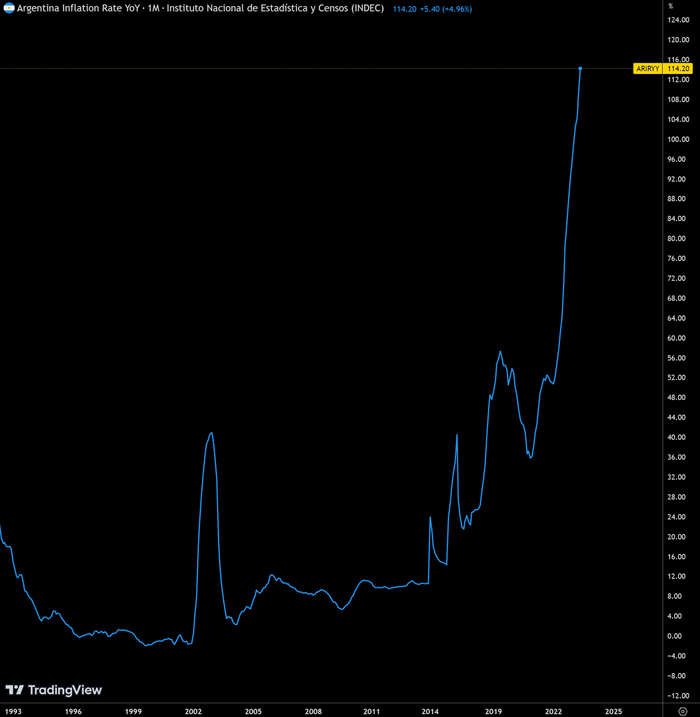Click the 0.00 label on price axis
Viewport: 700px width, 717px height.
point(675,636)
